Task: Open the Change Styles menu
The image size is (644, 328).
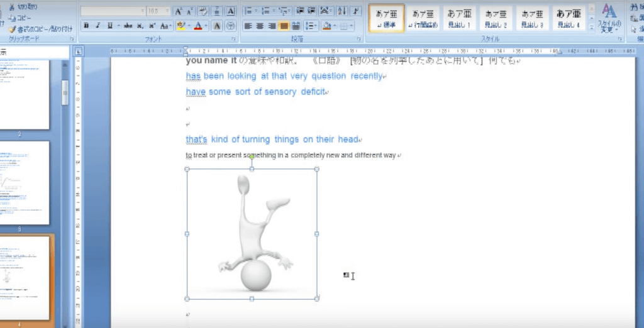Action: pyautogui.click(x=609, y=19)
